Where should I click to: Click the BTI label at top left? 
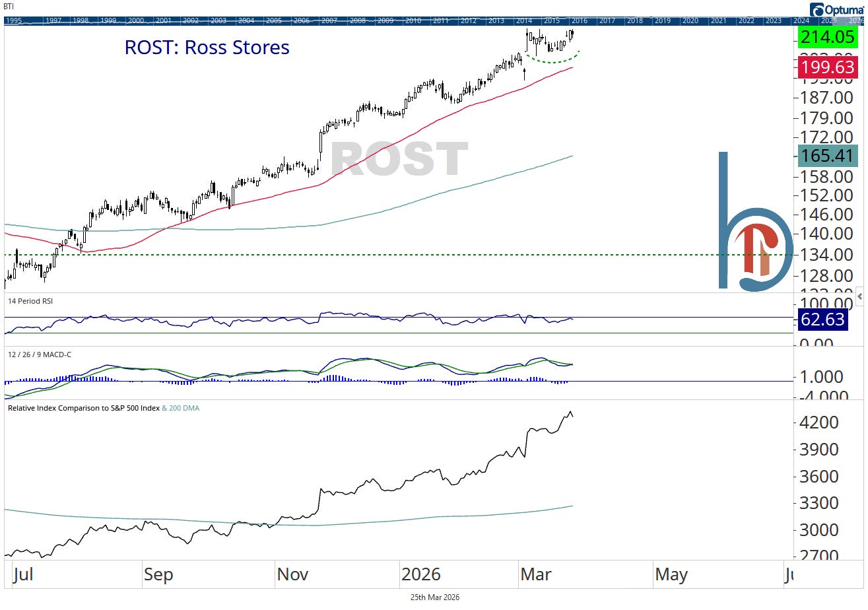[x=9, y=7]
